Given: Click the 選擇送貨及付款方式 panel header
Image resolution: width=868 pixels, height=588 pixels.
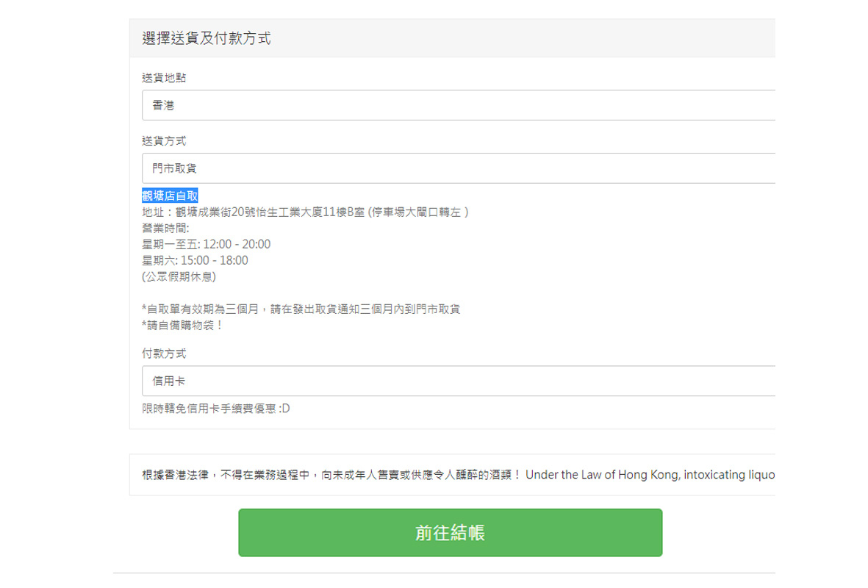Looking at the screenshot, I should point(207,38).
